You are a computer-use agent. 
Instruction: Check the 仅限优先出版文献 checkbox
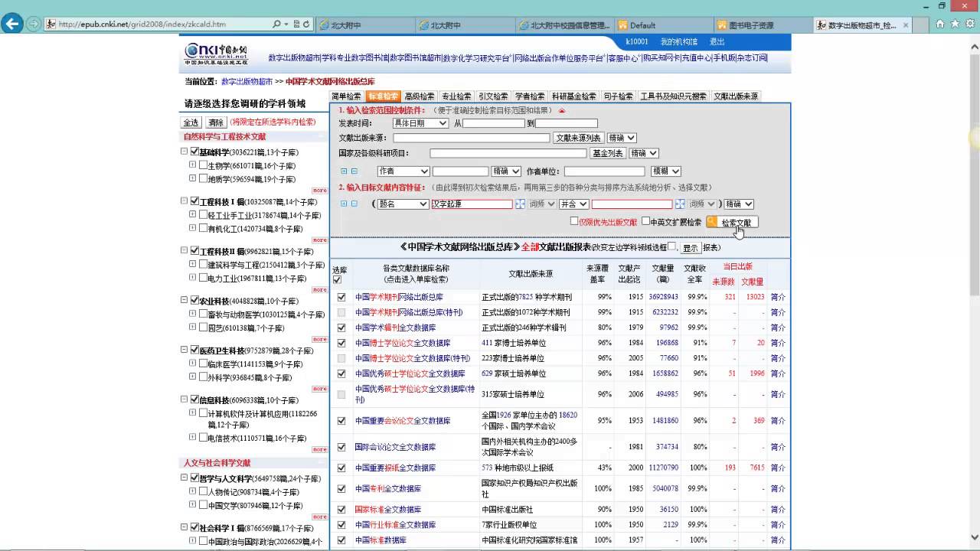[x=574, y=222]
